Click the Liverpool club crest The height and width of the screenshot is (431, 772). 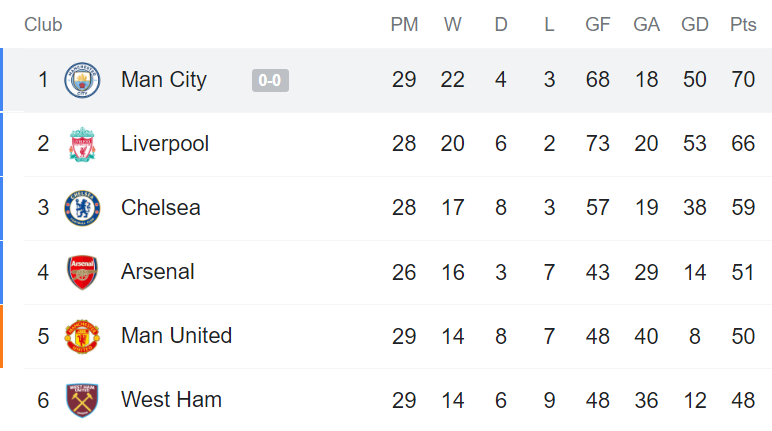coord(82,144)
